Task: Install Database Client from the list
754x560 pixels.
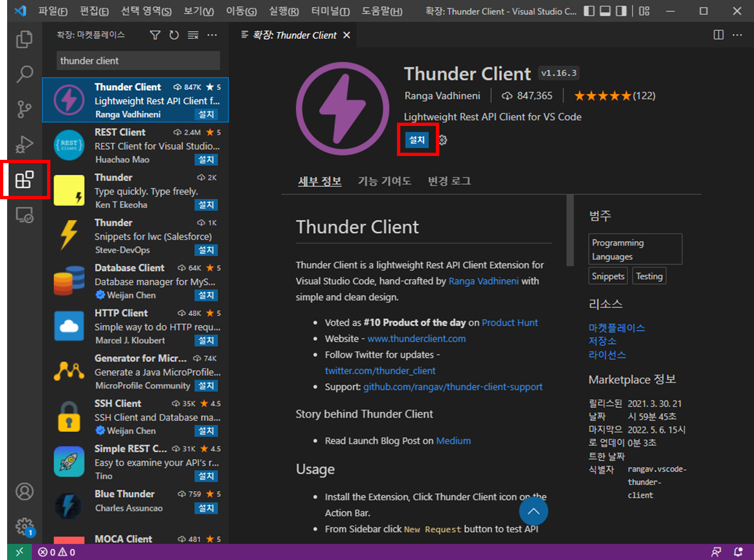Action: click(x=206, y=296)
